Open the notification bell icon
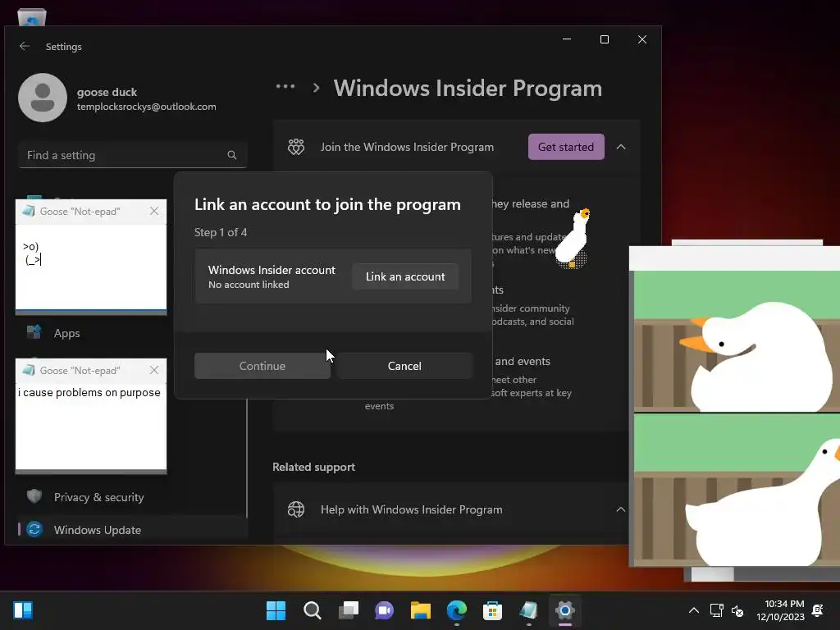 point(818,610)
